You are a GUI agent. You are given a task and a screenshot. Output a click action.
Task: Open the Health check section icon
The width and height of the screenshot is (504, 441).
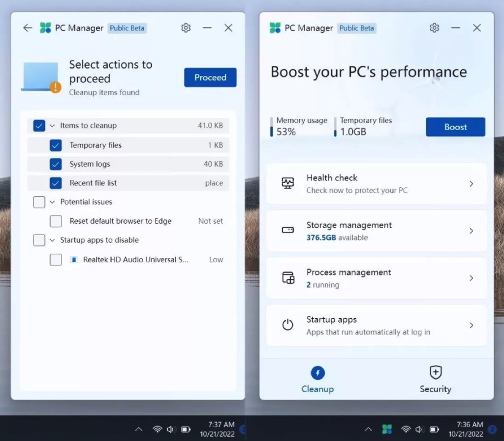287,183
